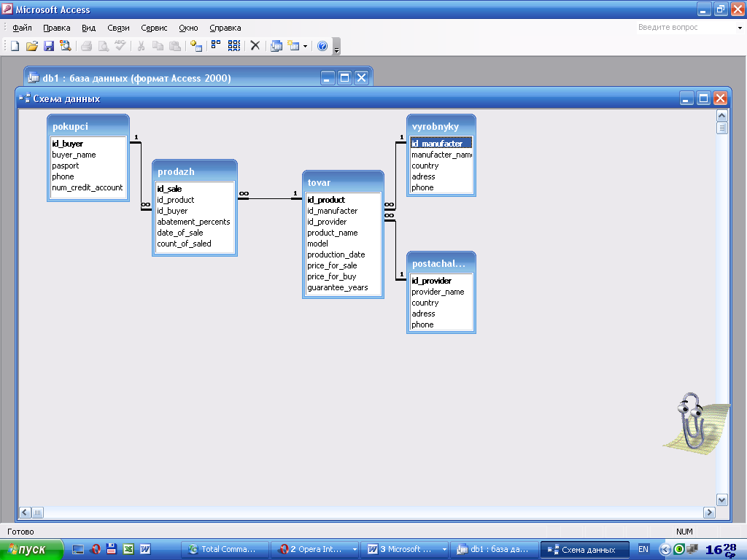Open the Связи menu
The width and height of the screenshot is (747, 560).
click(x=118, y=28)
